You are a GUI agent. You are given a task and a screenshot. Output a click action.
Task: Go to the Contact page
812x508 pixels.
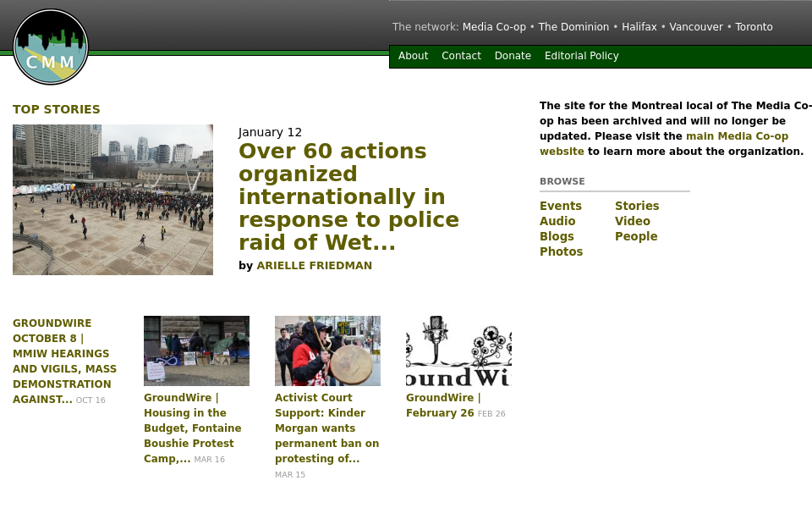pyautogui.click(x=461, y=56)
